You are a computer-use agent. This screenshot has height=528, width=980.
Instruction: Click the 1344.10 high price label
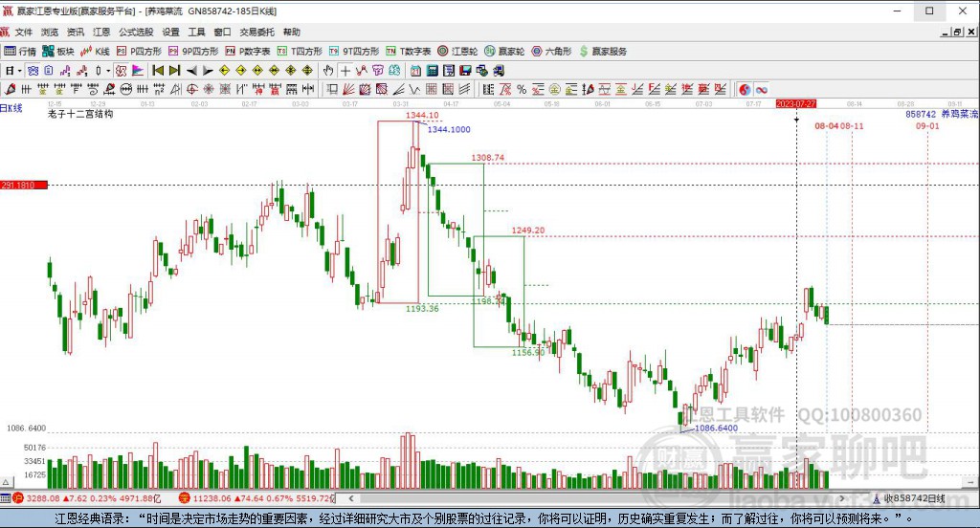click(422, 115)
